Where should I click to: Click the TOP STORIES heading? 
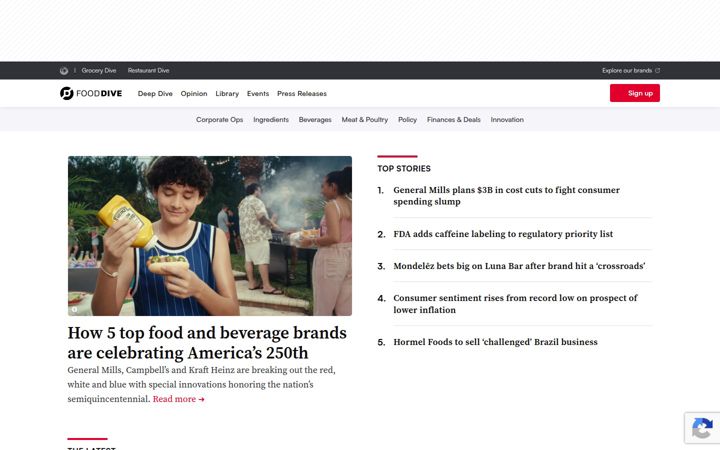[404, 169]
